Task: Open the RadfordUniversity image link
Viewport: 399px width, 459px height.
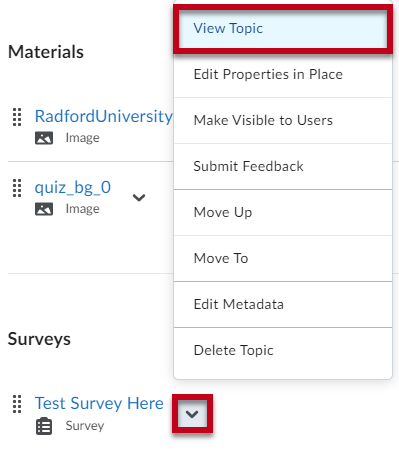Action: point(104,116)
